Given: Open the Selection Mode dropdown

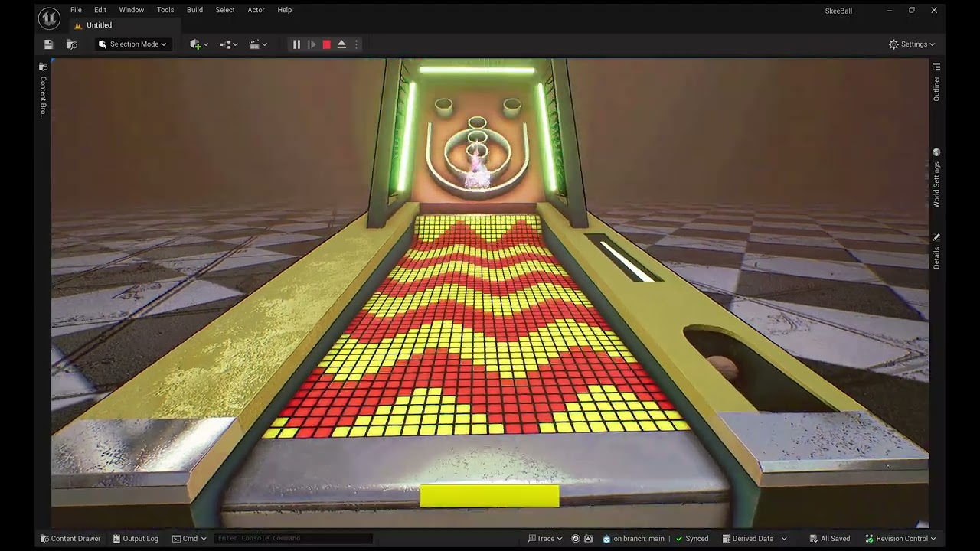Looking at the screenshot, I should pos(132,44).
